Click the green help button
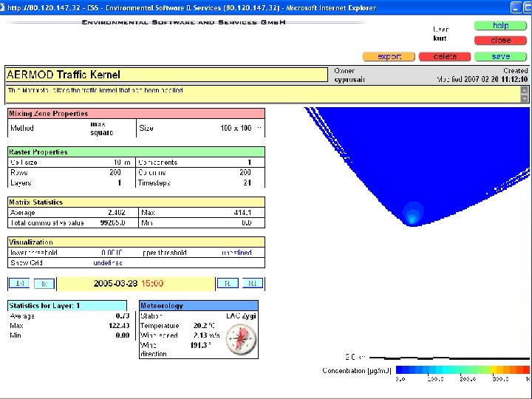The width and height of the screenshot is (532, 399). (500, 25)
